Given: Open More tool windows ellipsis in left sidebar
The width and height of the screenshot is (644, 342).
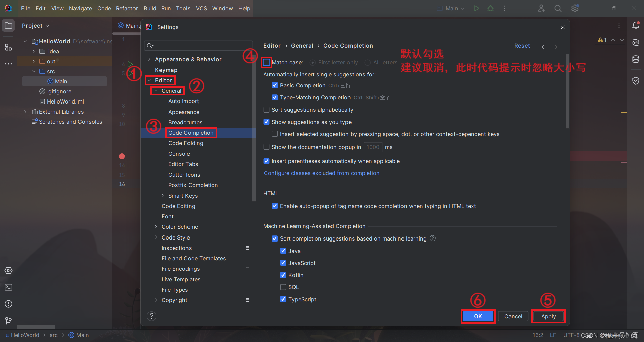Looking at the screenshot, I should [9, 64].
